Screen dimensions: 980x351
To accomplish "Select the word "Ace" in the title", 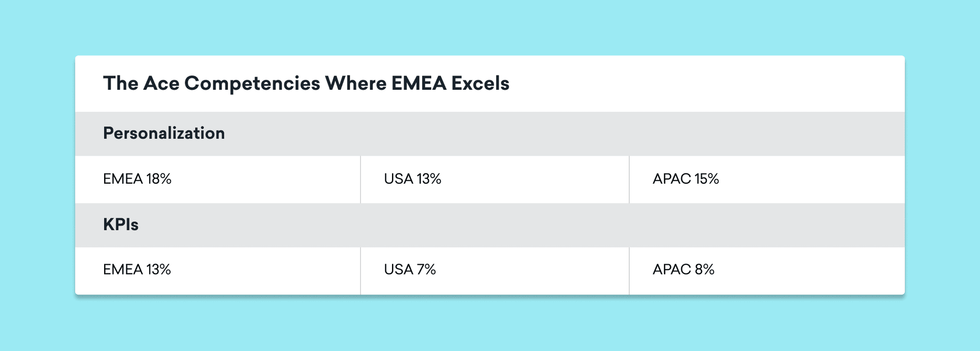I will pos(161,83).
